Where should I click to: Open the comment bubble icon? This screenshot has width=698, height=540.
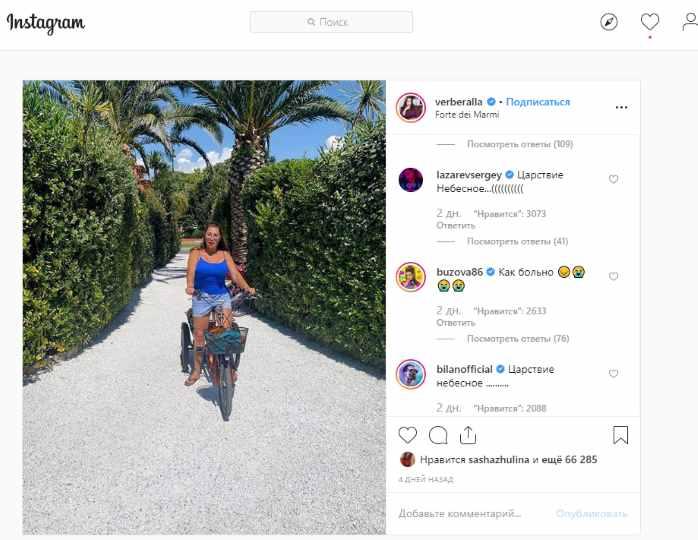[438, 435]
